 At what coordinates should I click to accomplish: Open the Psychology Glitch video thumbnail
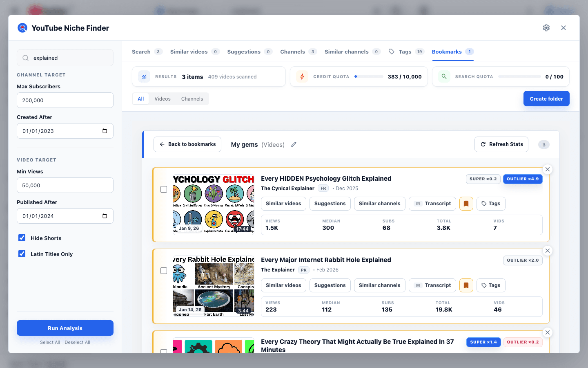(214, 204)
